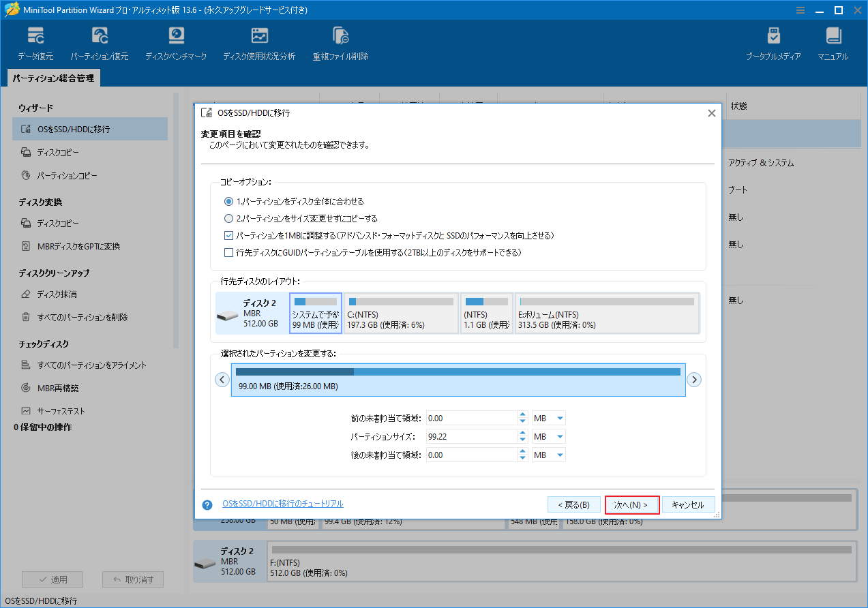
Task: Click the 次へ(N) button
Action: 631,504
